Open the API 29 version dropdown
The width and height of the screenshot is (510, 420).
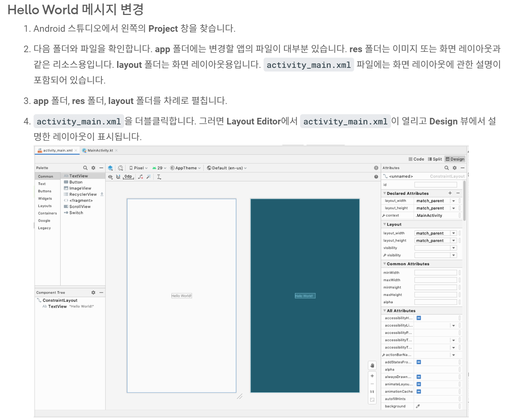coord(159,168)
